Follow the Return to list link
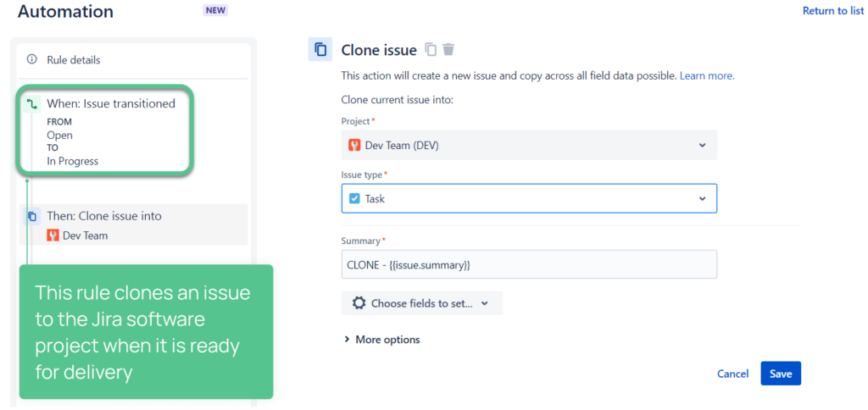The image size is (868, 410). [x=833, y=10]
